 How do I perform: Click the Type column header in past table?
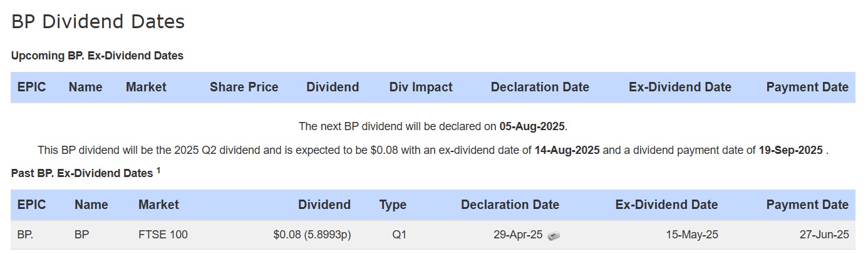pyautogui.click(x=393, y=205)
